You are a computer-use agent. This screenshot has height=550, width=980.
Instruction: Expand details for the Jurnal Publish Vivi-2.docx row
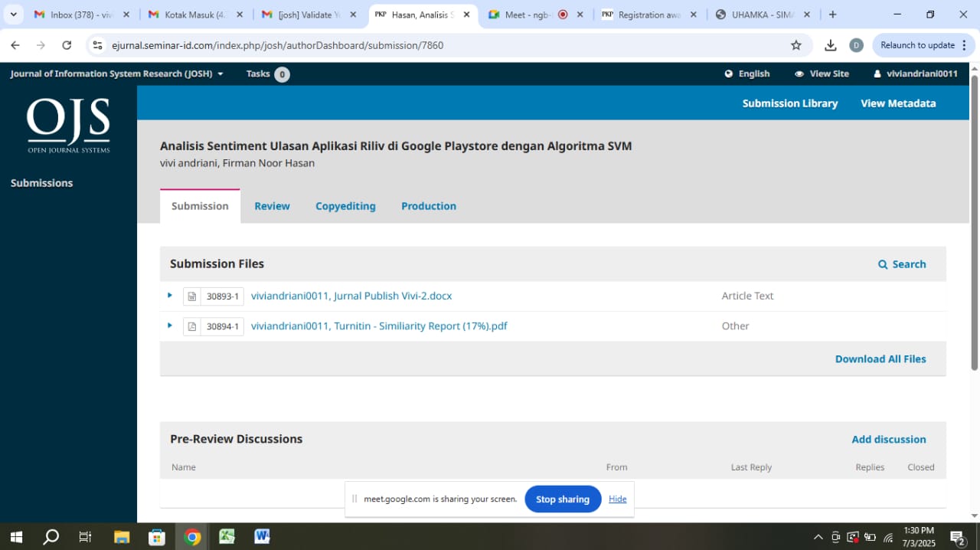click(170, 296)
